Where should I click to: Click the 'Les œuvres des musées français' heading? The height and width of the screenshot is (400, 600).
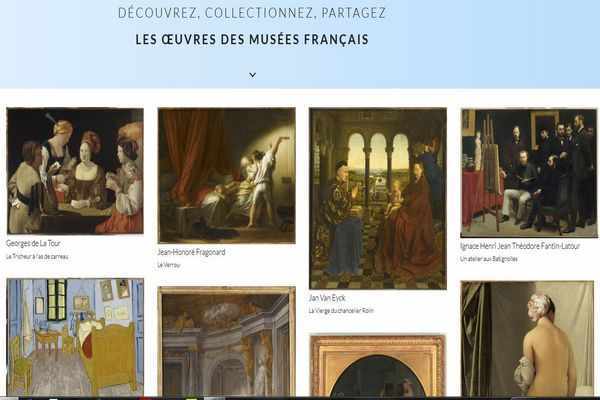252,39
